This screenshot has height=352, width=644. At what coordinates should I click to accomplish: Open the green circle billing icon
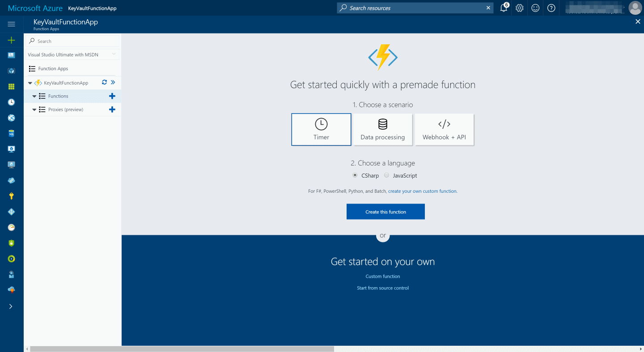click(12, 259)
